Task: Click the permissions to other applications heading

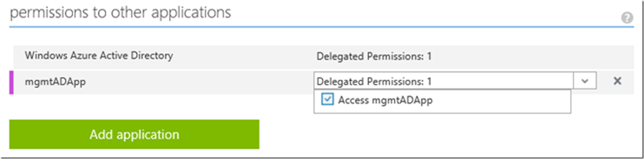Action: [120, 13]
